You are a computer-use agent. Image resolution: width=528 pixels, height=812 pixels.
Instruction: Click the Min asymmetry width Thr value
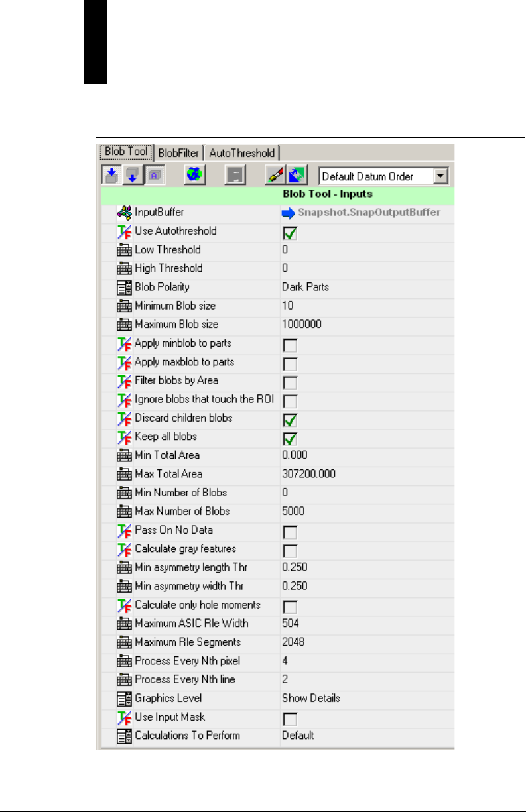[367, 586]
